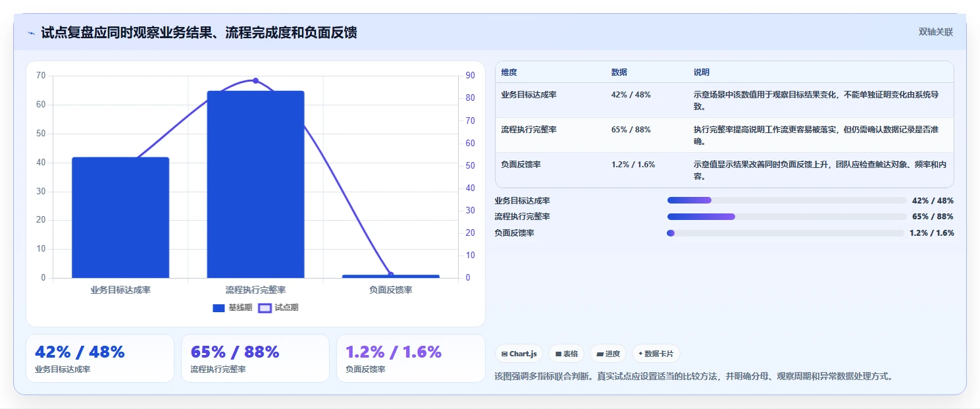Image resolution: width=980 pixels, height=409 pixels.
Task: Click the 试点期 purple outlined legend box
Action: click(x=265, y=308)
